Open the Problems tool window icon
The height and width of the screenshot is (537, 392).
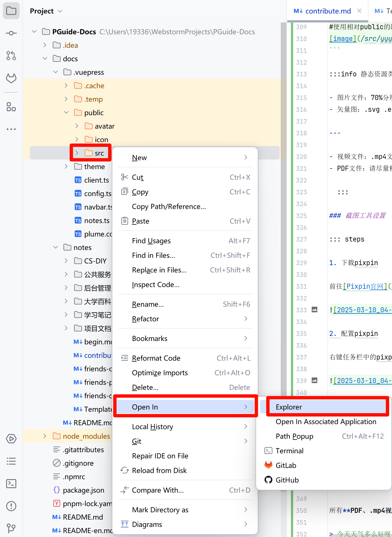11,506
